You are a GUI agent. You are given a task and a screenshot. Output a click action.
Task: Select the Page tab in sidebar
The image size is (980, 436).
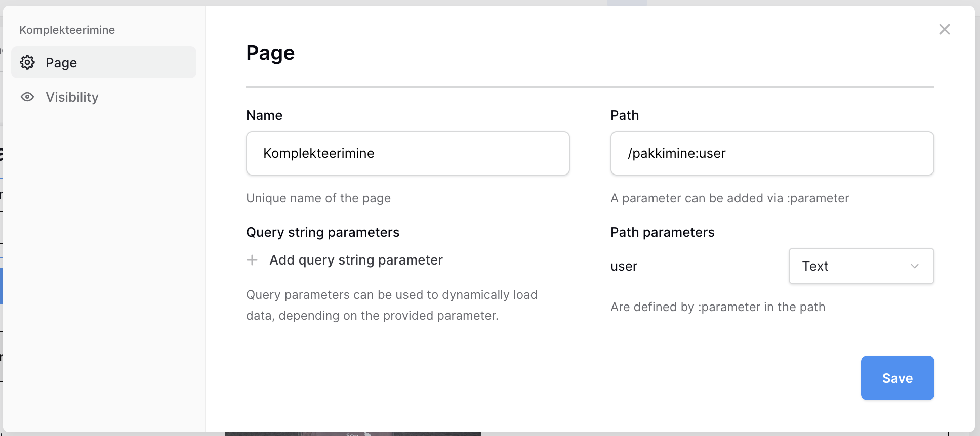104,62
